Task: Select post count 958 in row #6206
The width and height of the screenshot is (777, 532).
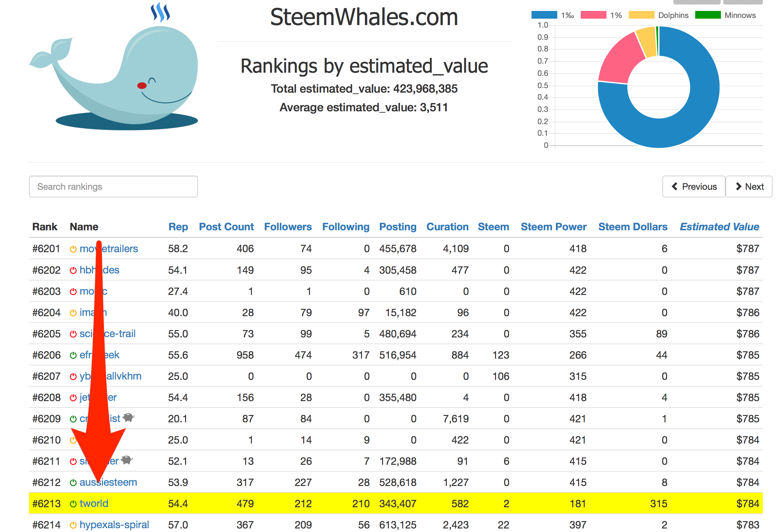Action: click(x=245, y=355)
